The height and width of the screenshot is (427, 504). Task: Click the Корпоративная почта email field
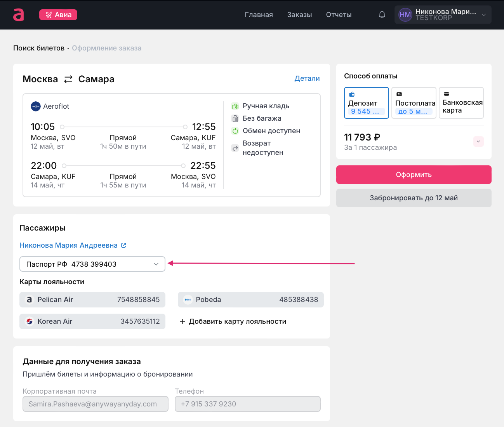(96, 404)
